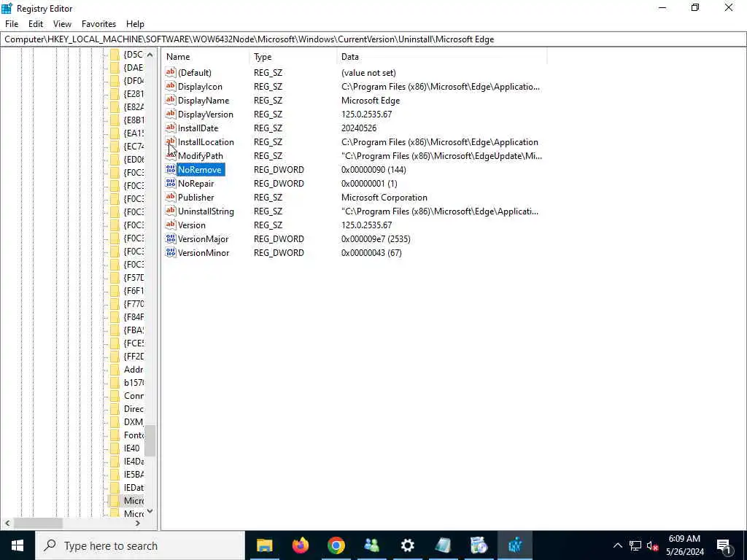The image size is (747, 560).
Task: Select the DisplayName value icon
Action: click(171, 100)
